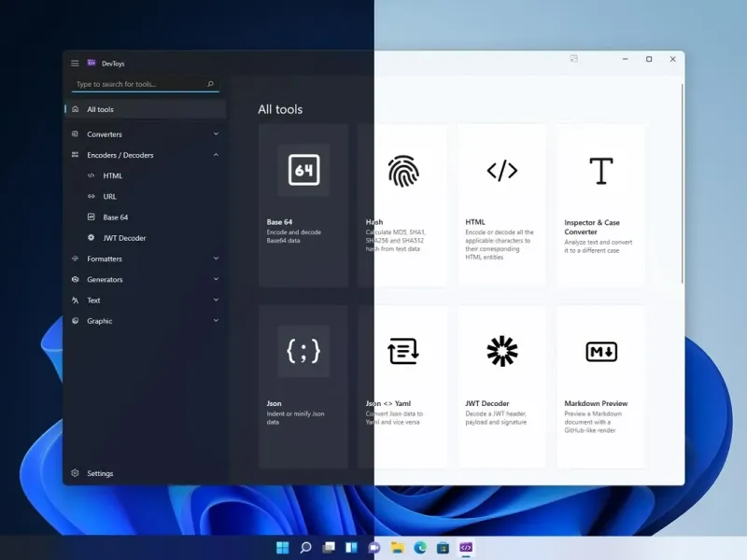Expand the Generators chevron

[x=216, y=279]
